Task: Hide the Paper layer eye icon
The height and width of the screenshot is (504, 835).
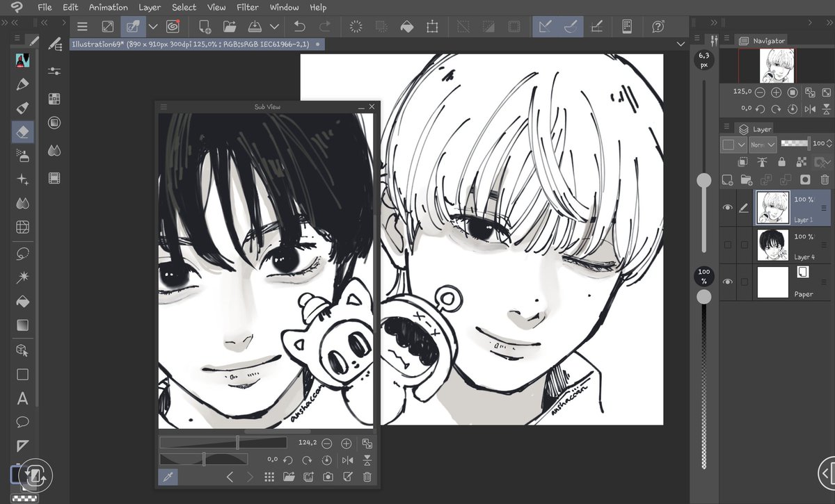Action: tap(728, 282)
